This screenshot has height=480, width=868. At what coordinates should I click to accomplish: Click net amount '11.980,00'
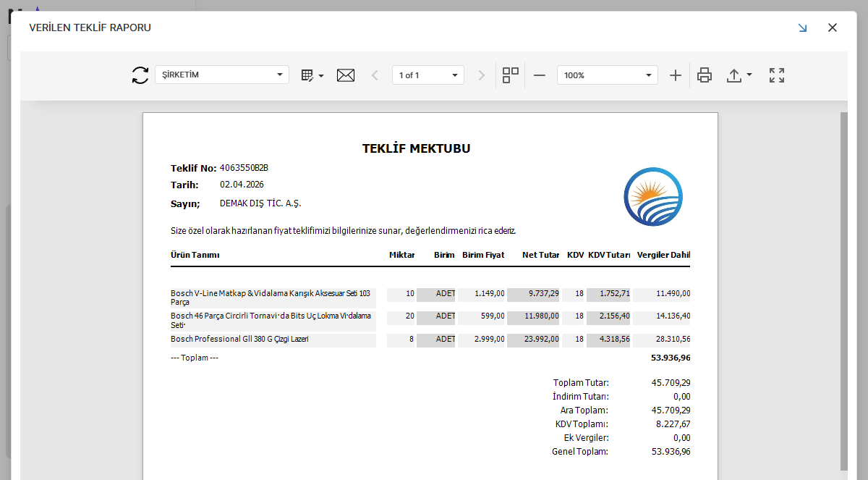tap(542, 316)
